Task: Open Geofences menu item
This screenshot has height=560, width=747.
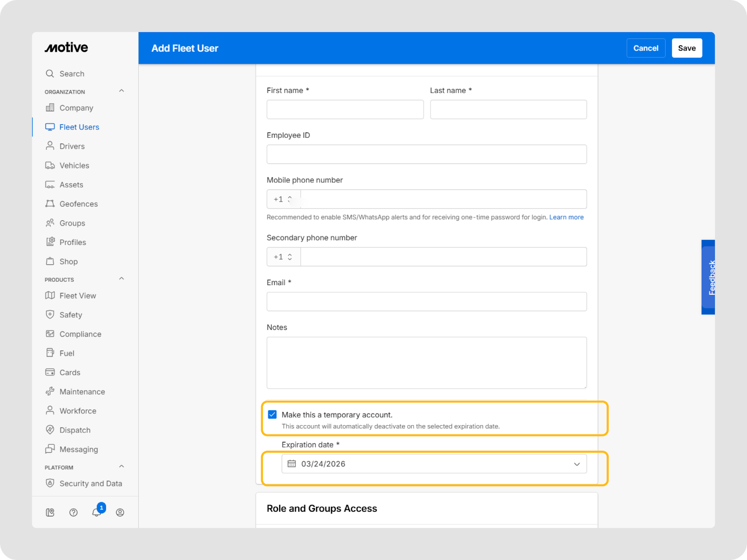Action: pyautogui.click(x=78, y=204)
